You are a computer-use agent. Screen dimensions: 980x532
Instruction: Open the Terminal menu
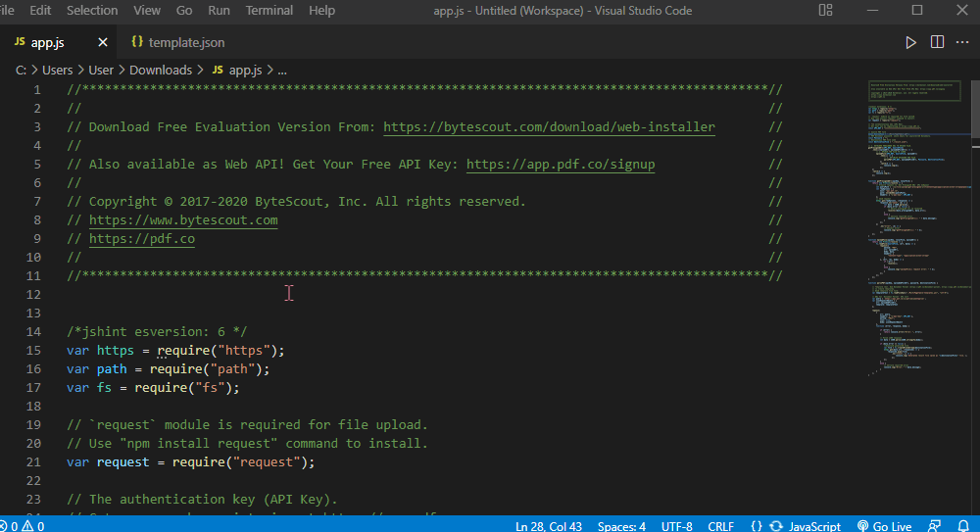269,10
